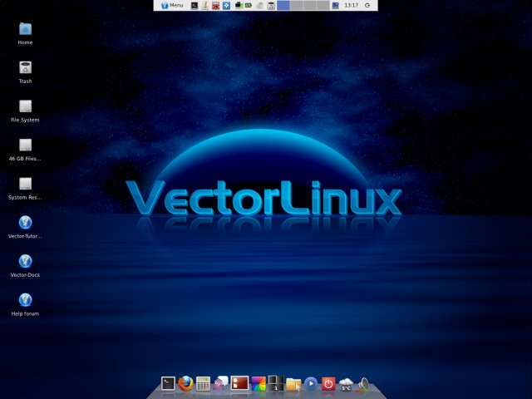Switch to workspace 1 in pager
This screenshot has width=532, height=399.
tap(283, 6)
